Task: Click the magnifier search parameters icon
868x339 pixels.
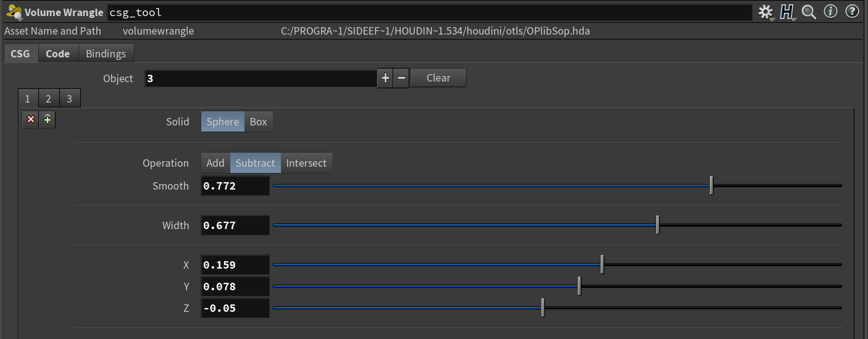Action: point(809,12)
